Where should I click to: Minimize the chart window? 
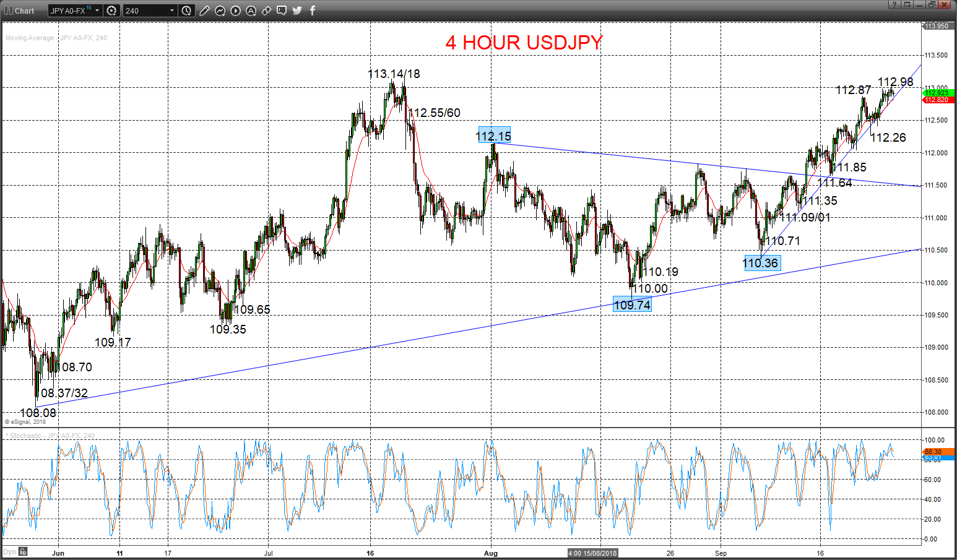click(920, 4)
